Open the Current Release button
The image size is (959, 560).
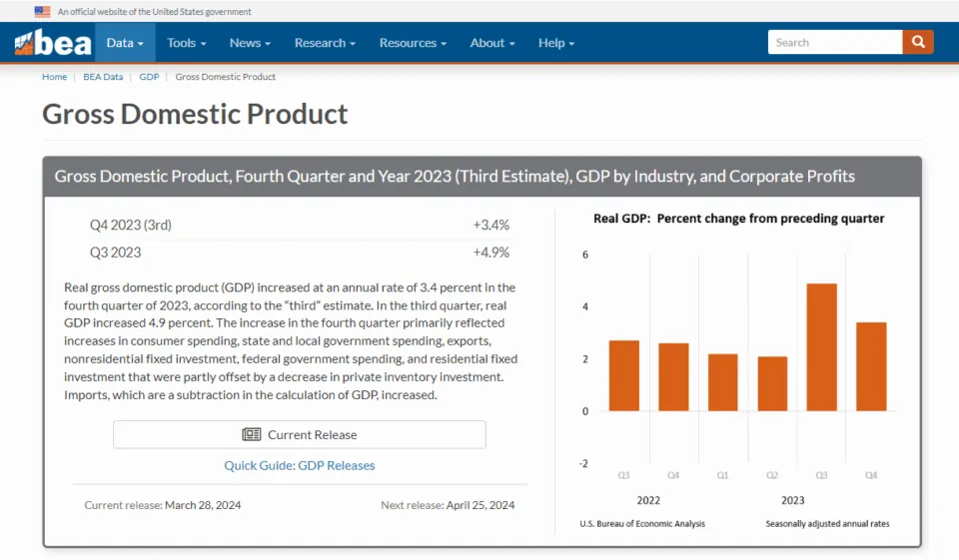point(300,435)
